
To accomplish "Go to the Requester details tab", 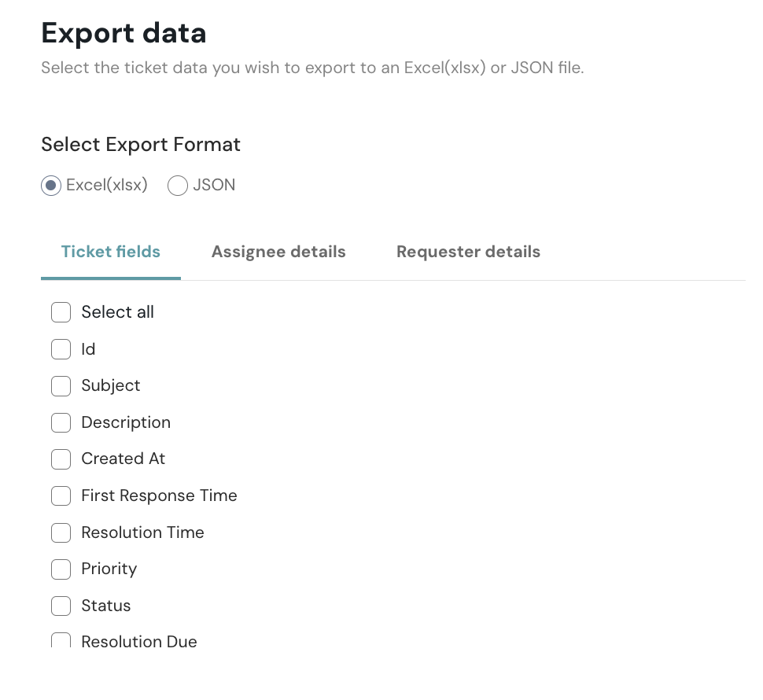I will pyautogui.click(x=468, y=252).
